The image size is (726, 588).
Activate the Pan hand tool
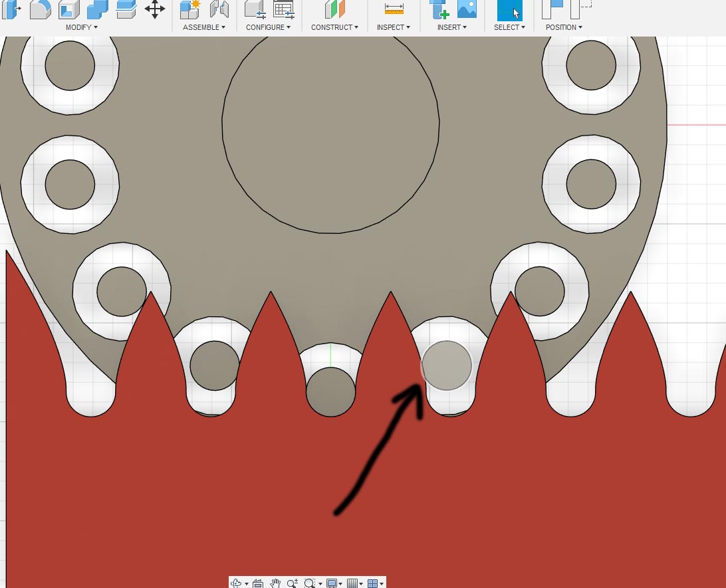click(x=275, y=582)
